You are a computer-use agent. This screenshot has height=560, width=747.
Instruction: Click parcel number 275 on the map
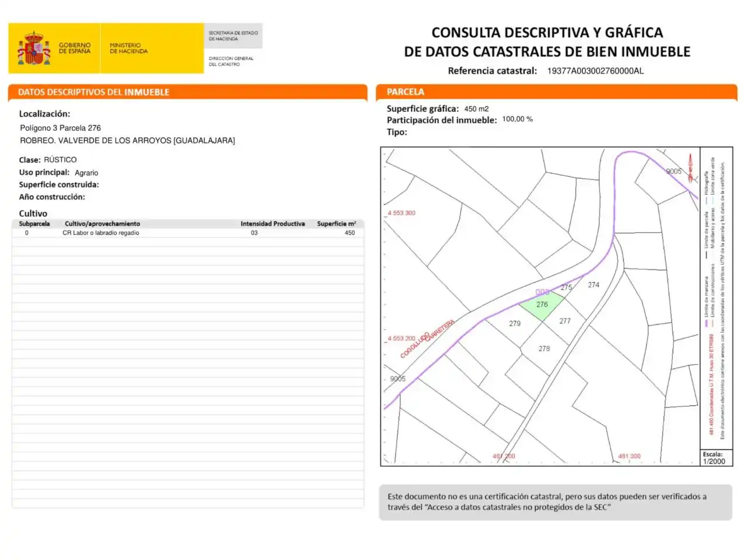(567, 288)
